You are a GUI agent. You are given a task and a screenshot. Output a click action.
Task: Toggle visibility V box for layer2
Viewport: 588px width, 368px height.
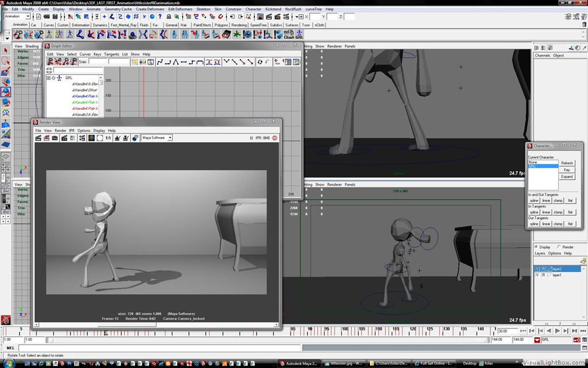tap(537, 269)
